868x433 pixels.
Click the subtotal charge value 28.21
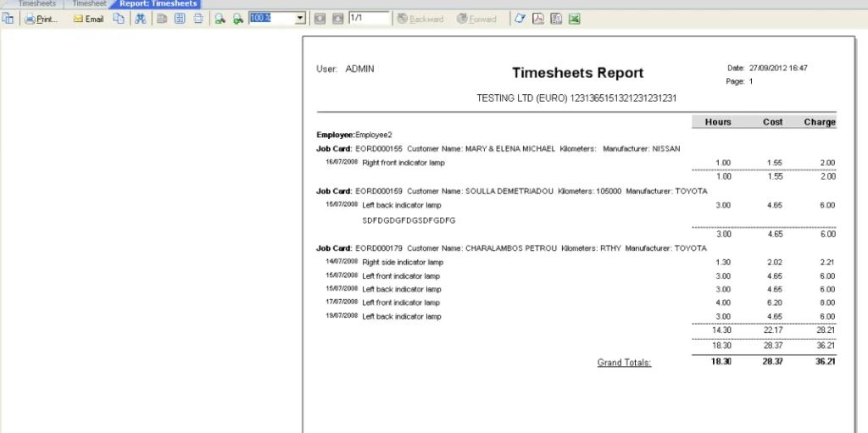click(826, 330)
